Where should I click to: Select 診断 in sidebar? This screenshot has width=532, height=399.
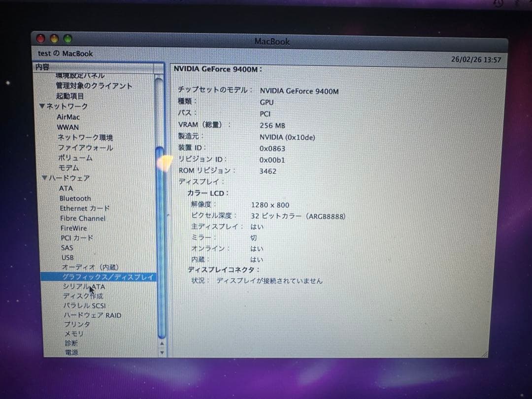point(71,343)
